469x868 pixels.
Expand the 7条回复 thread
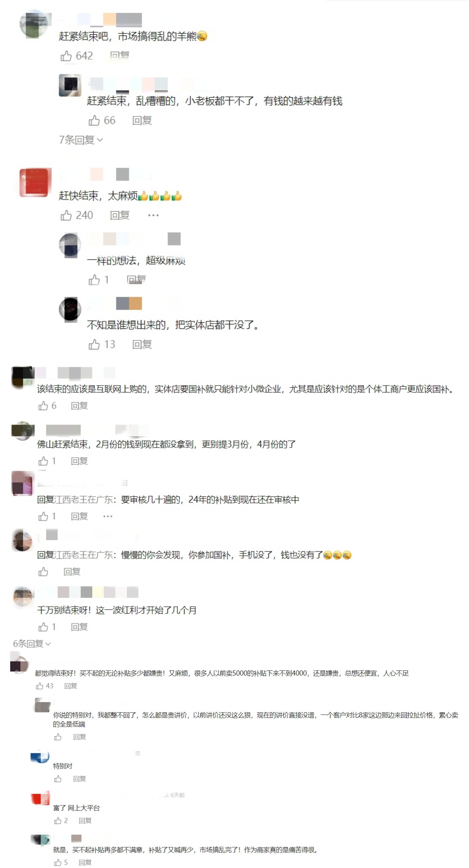[x=81, y=140]
